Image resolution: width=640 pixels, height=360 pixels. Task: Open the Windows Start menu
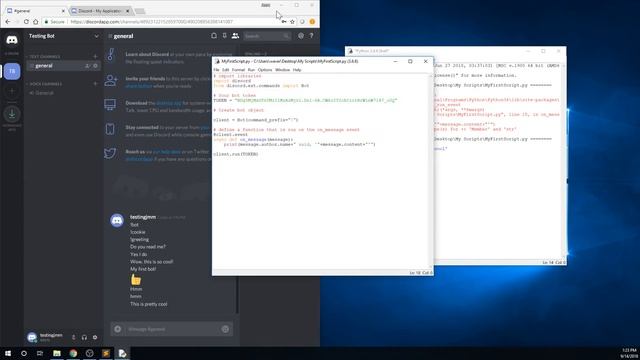click(x=8, y=353)
